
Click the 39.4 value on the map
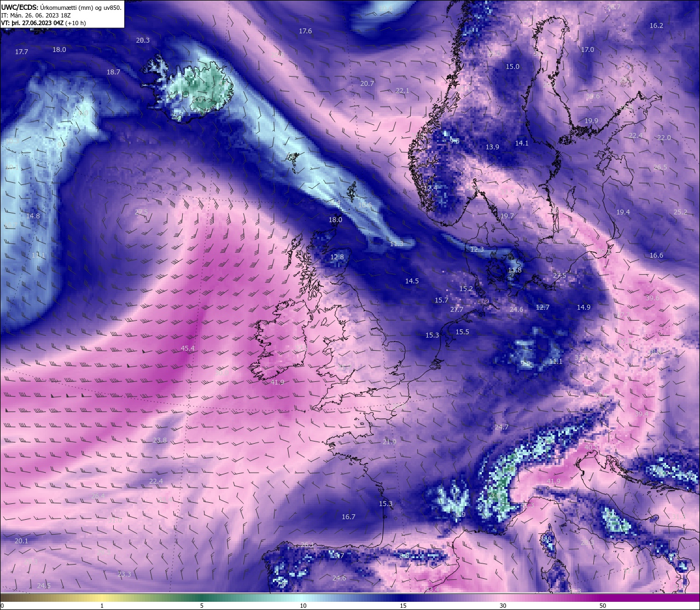tap(641, 414)
